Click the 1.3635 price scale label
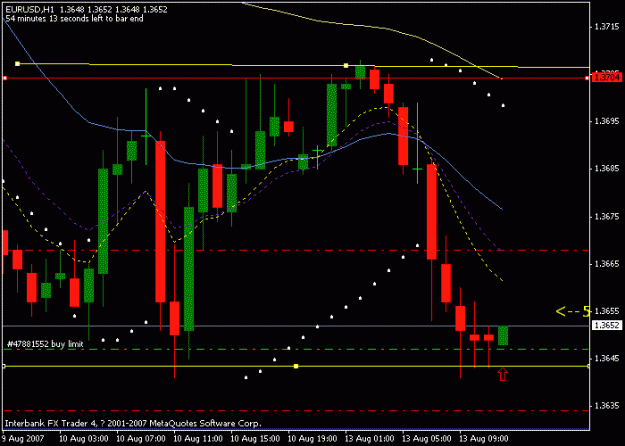 tap(607, 406)
